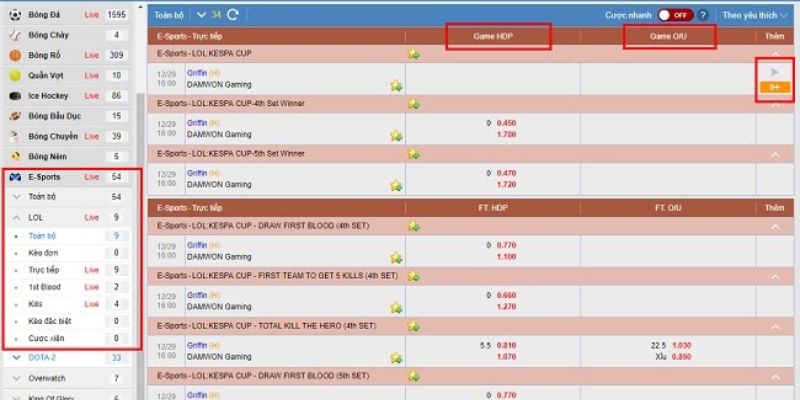The width and height of the screenshot is (800, 400).
Task: Click the Bóng Chày baseball icon
Action: pos(15,35)
